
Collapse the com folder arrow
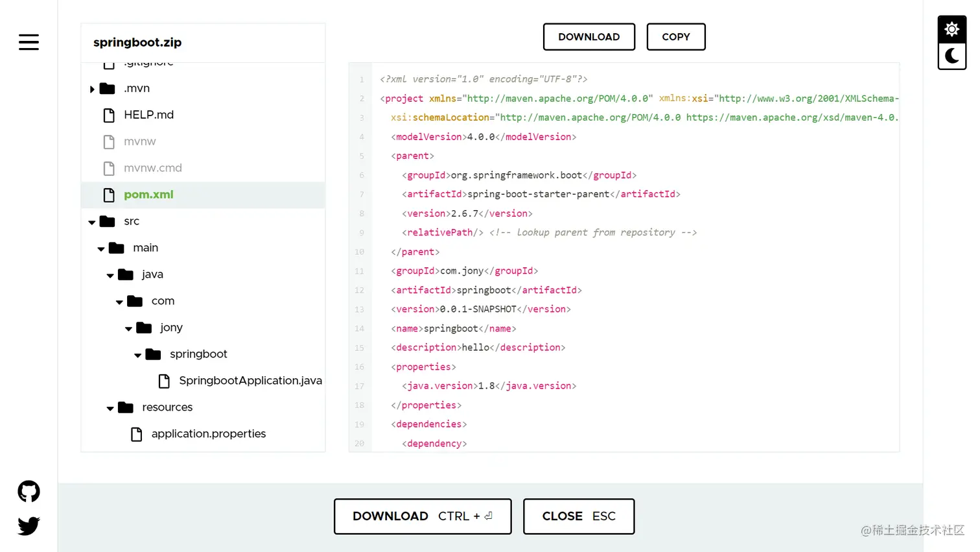[x=119, y=302]
